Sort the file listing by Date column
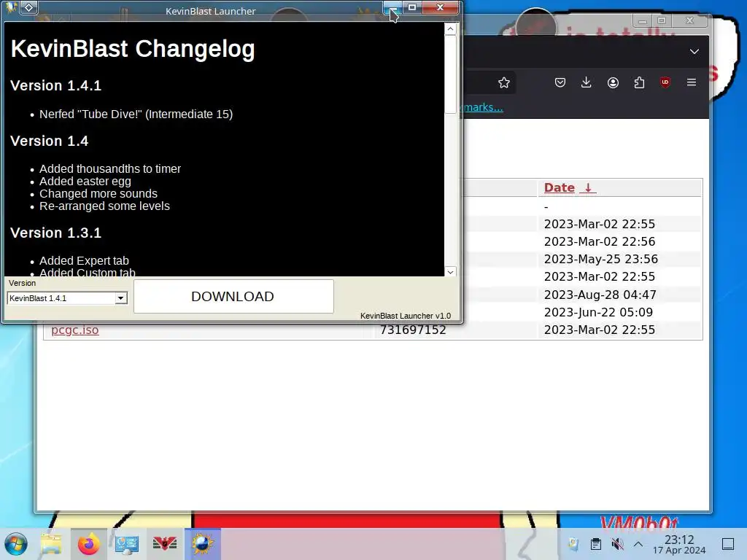 pos(569,187)
